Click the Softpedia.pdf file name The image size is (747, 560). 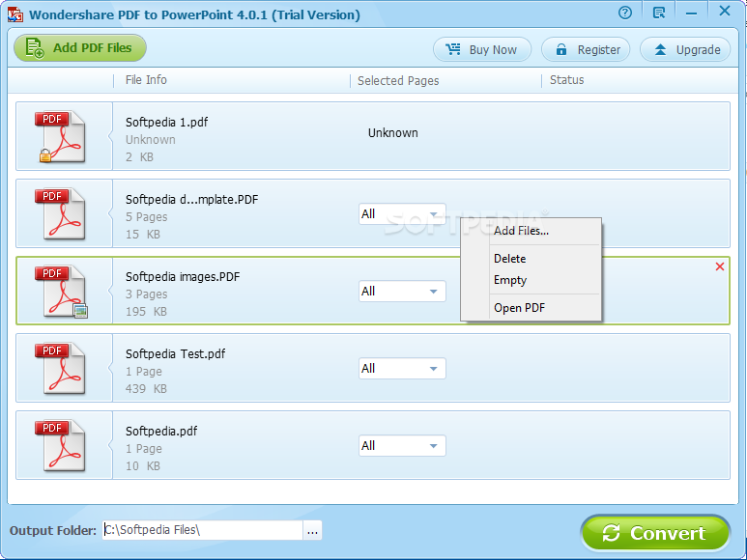[161, 431]
